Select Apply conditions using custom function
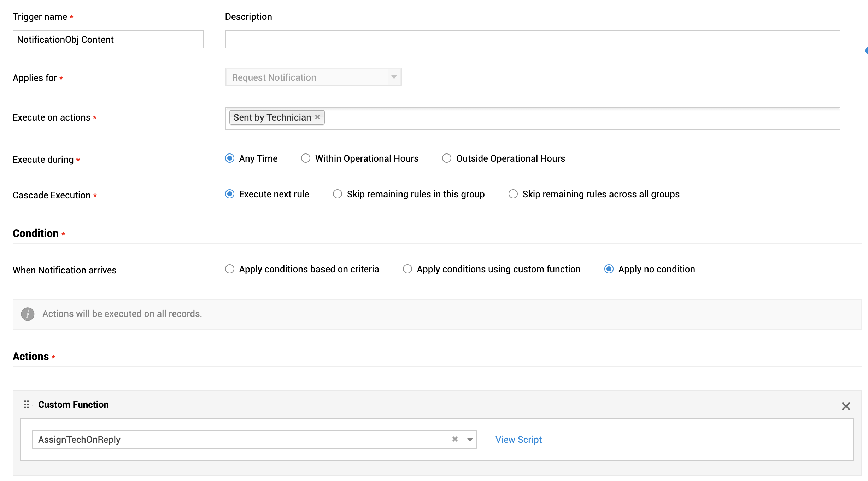 click(407, 269)
